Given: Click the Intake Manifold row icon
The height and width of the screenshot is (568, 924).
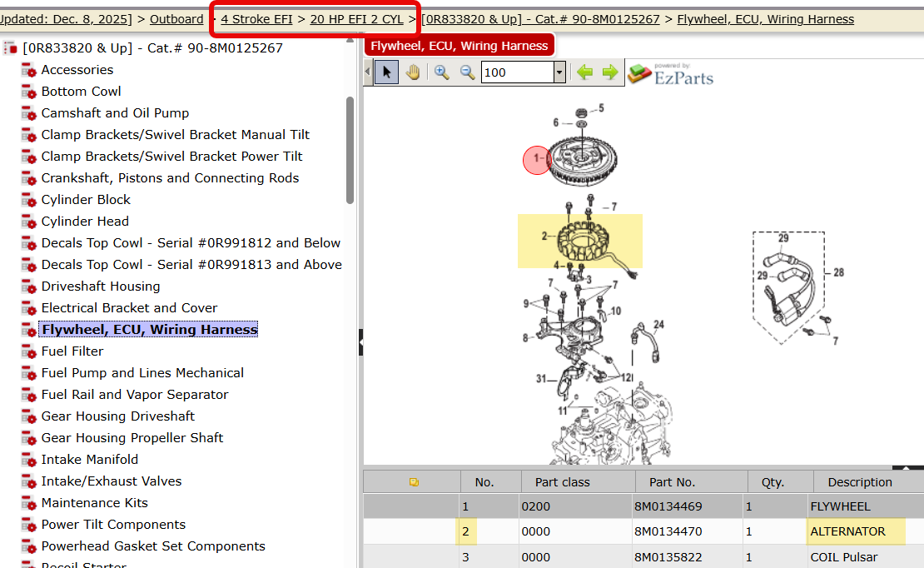Looking at the screenshot, I should pos(28,460).
